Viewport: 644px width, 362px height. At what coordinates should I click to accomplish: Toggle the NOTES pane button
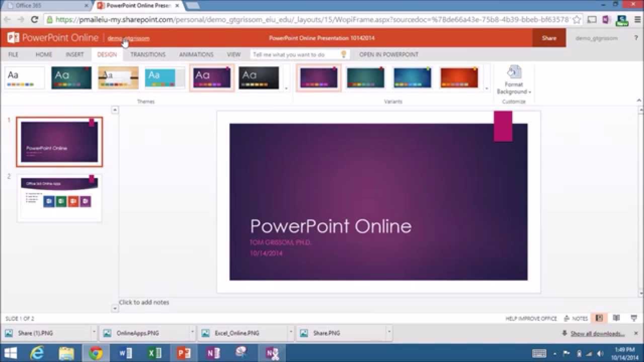(x=576, y=318)
